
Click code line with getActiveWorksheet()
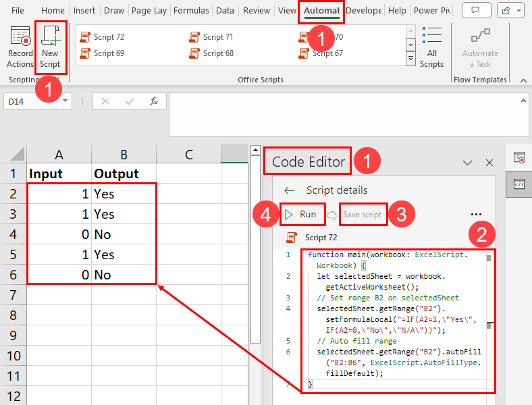[372, 287]
